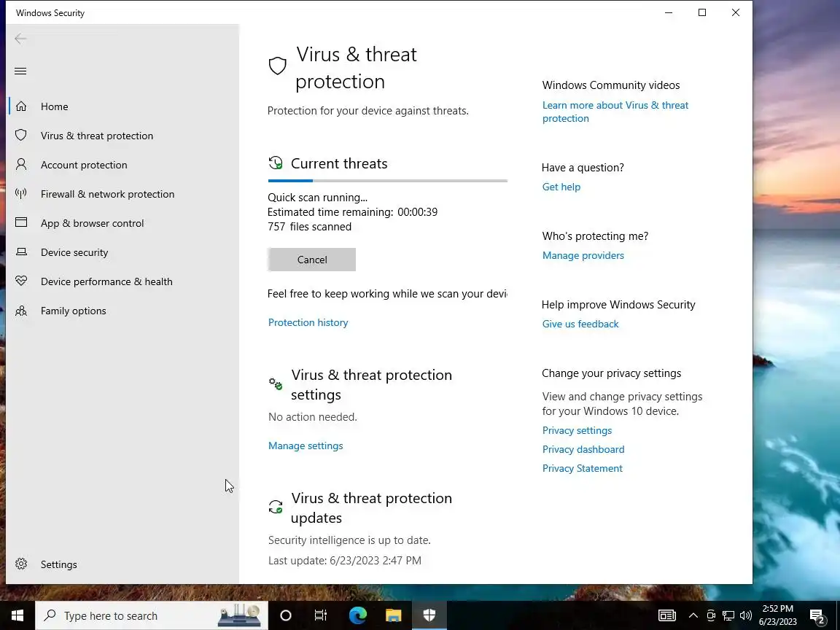Image resolution: width=840 pixels, height=630 pixels.
Task: Click the protection updates refresh icon
Action: pos(276,507)
